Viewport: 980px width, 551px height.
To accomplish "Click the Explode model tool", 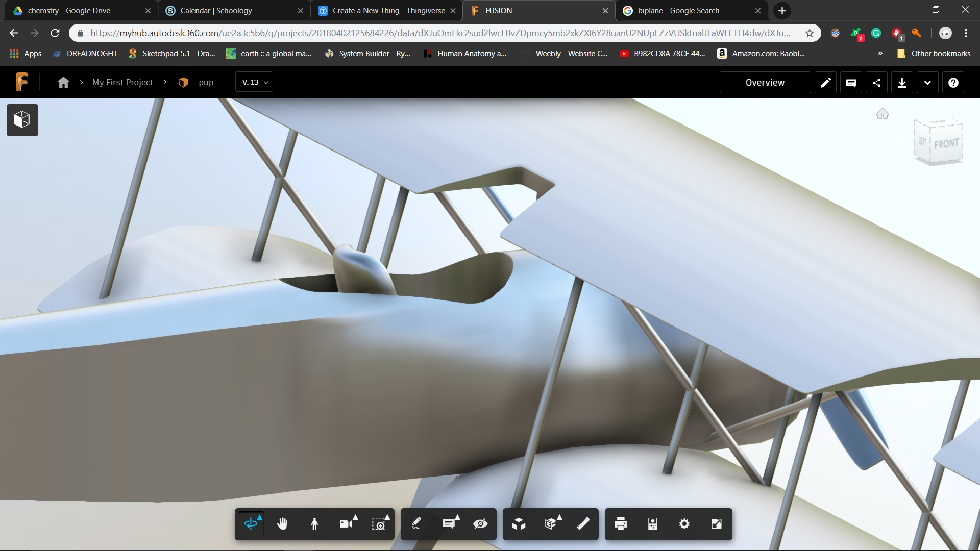I will [519, 523].
